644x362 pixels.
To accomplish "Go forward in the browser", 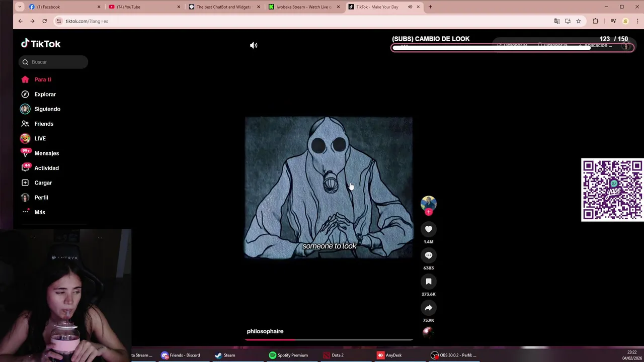I will coord(32,21).
